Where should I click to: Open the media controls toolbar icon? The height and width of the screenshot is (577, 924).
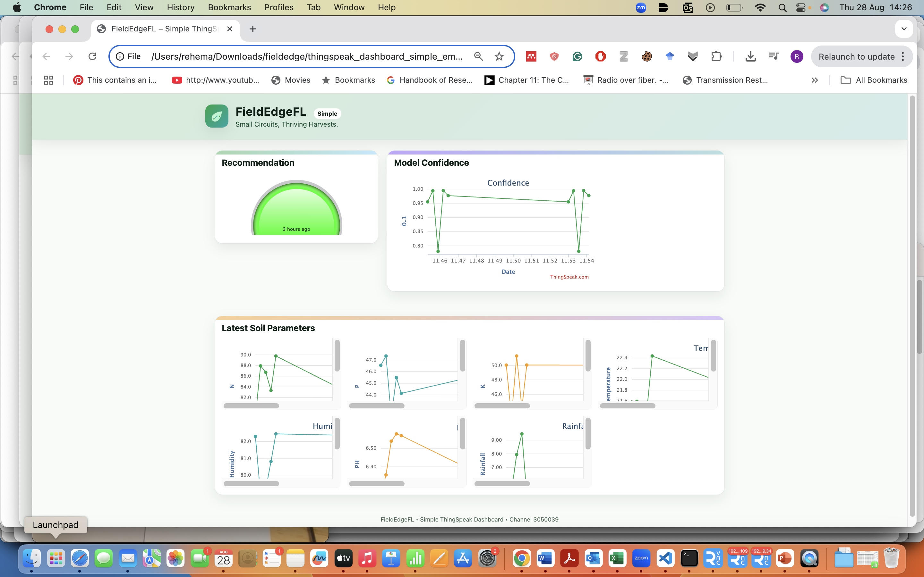pyautogui.click(x=774, y=56)
